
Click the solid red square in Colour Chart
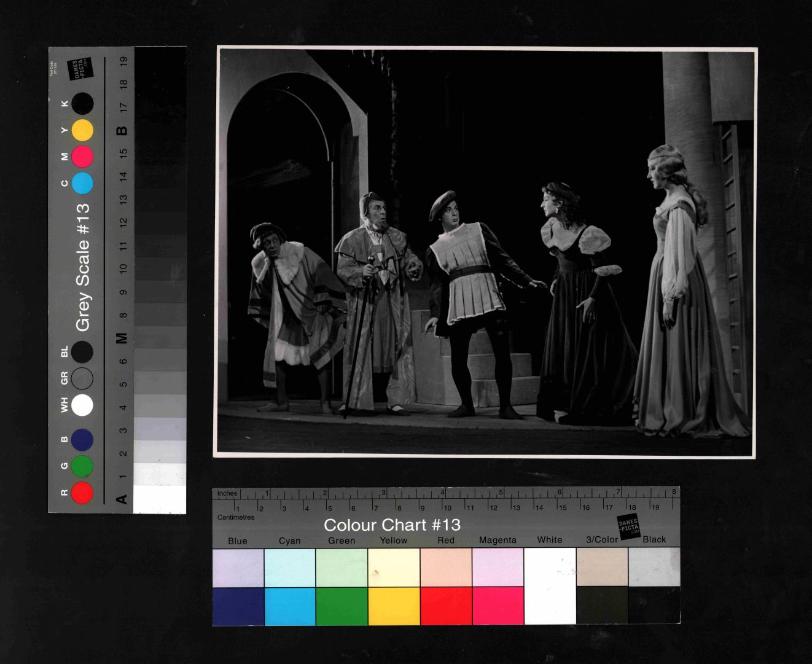click(446, 606)
